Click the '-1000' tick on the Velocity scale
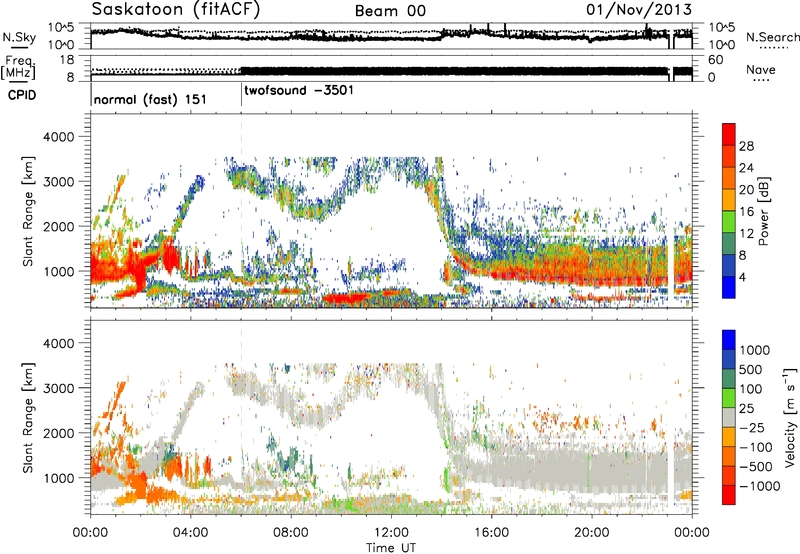This screenshot has height=554, width=800. point(760,486)
